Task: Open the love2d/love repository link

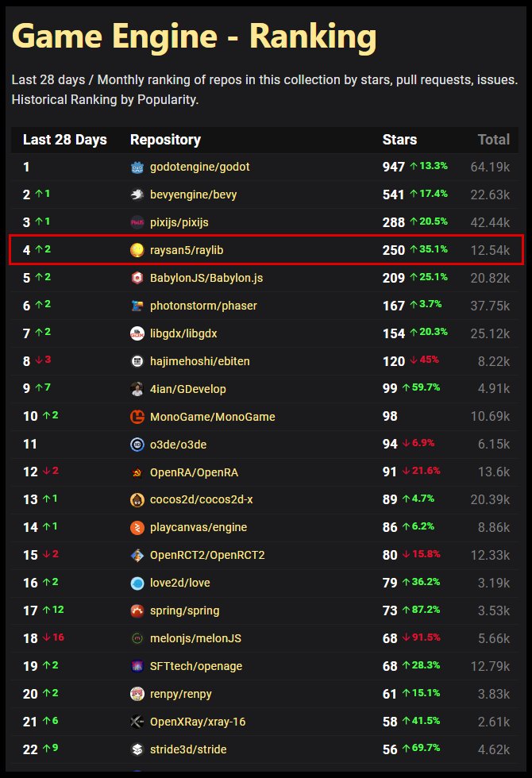Action: pyautogui.click(x=180, y=583)
